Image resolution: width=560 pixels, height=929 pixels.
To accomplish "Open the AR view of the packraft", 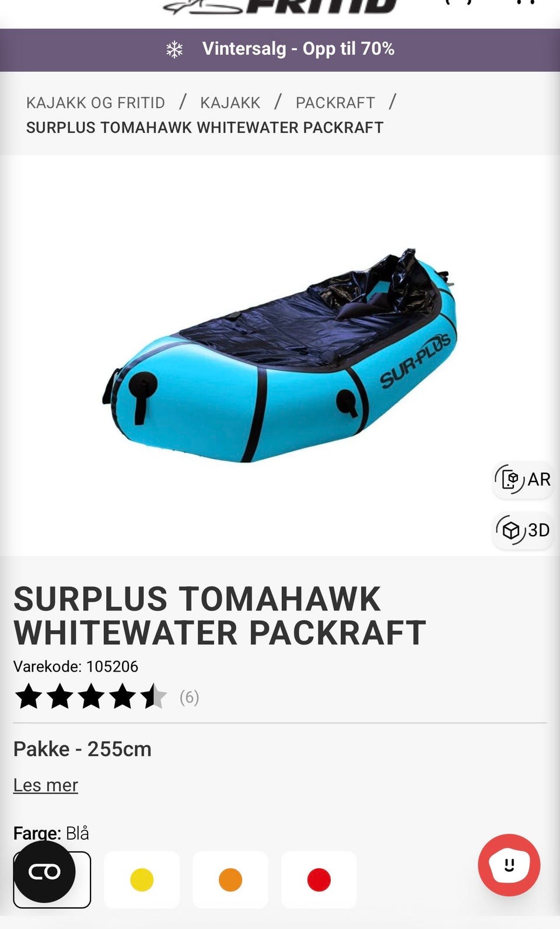I will click(x=523, y=480).
